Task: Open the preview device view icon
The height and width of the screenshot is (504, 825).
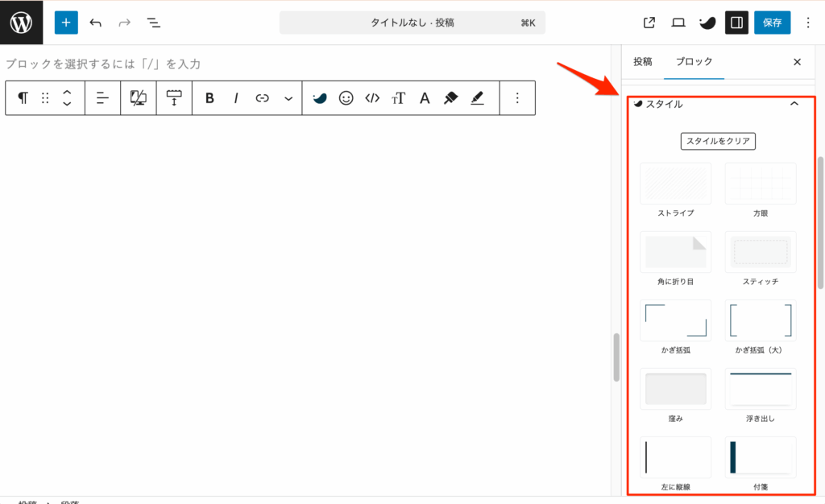Action: point(678,23)
